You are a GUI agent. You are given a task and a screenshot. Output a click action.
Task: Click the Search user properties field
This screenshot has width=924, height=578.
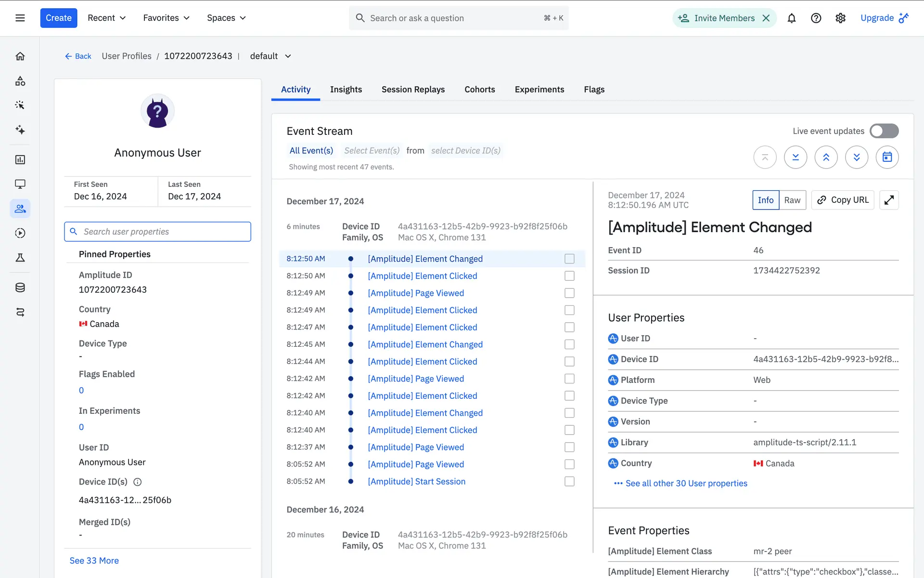(x=158, y=232)
